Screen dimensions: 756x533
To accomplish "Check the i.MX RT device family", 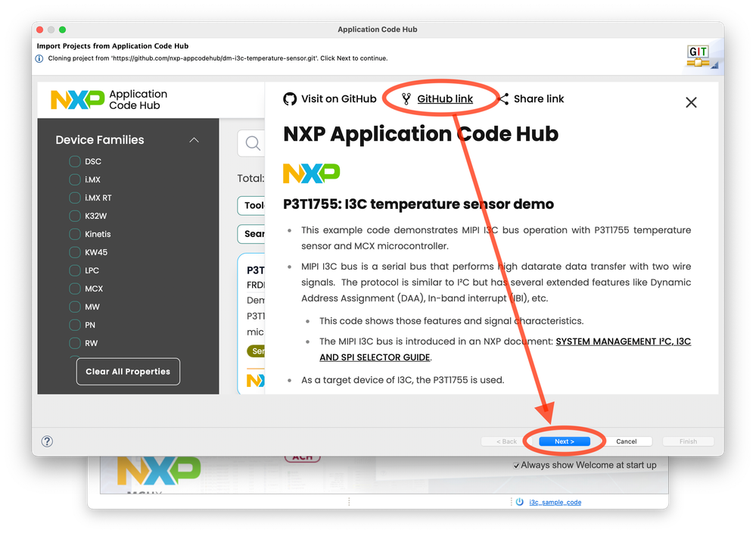I will click(75, 198).
